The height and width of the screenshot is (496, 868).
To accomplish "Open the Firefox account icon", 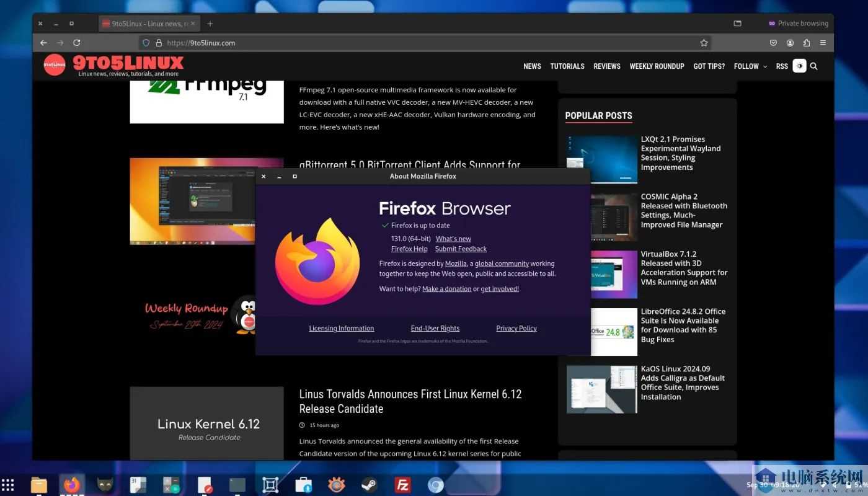I will click(x=790, y=43).
